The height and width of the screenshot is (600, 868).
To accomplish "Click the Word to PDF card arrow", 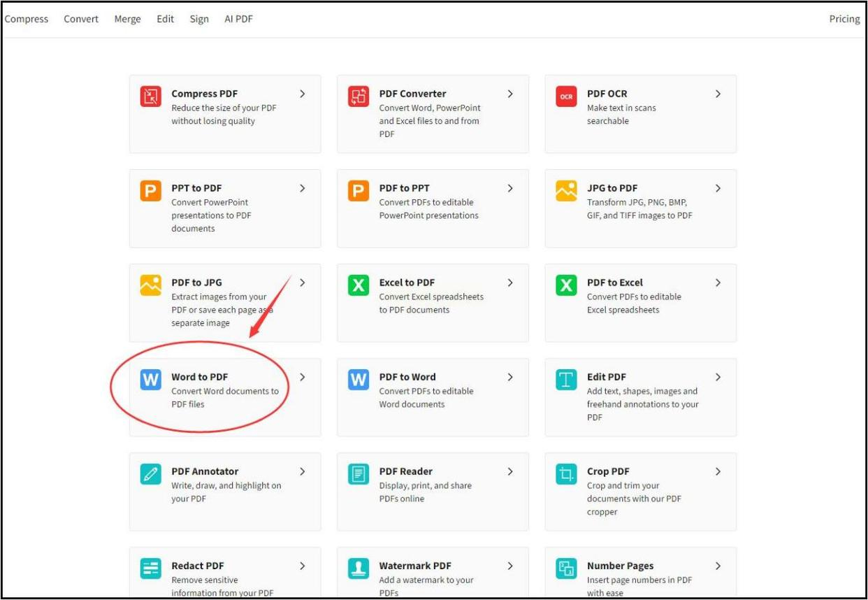I will (x=303, y=377).
